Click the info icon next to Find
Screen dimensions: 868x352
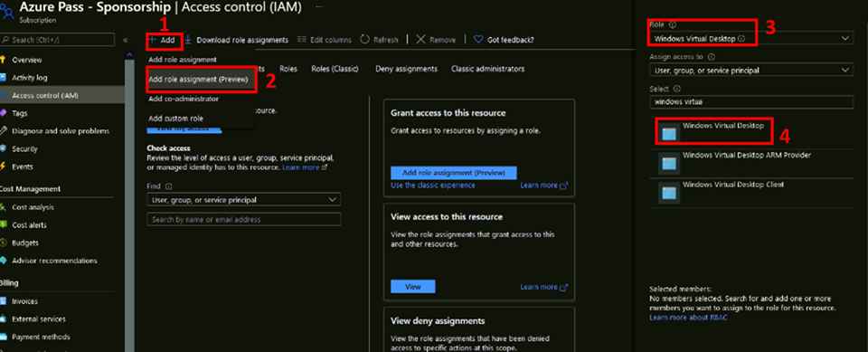click(x=168, y=186)
